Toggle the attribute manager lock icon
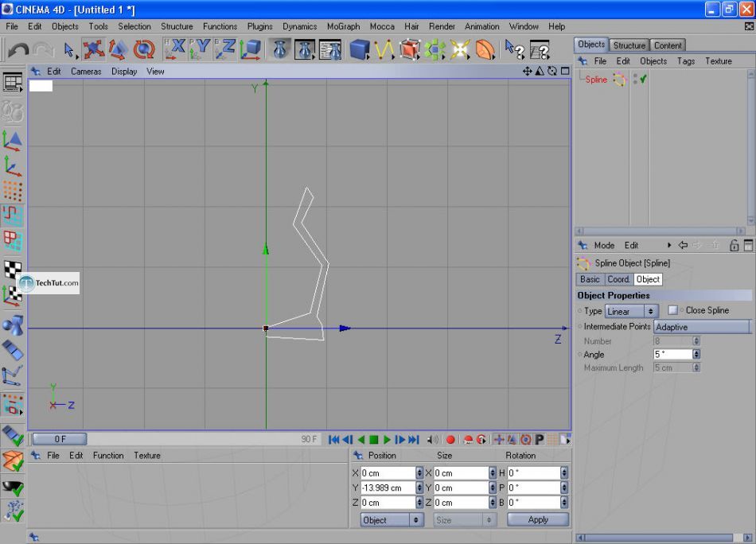756x544 pixels. 734,245
